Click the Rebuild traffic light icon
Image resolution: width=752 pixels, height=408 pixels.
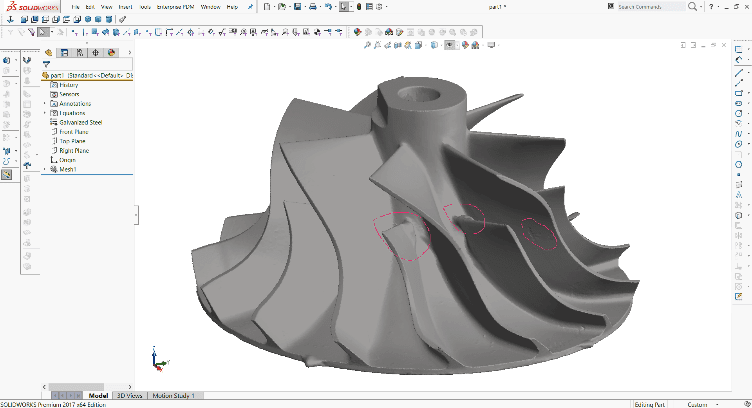point(359,7)
